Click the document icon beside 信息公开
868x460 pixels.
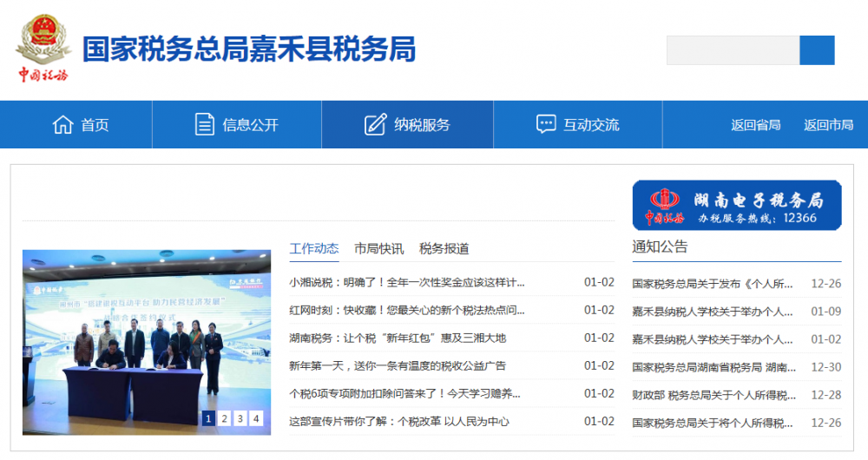pyautogui.click(x=204, y=124)
